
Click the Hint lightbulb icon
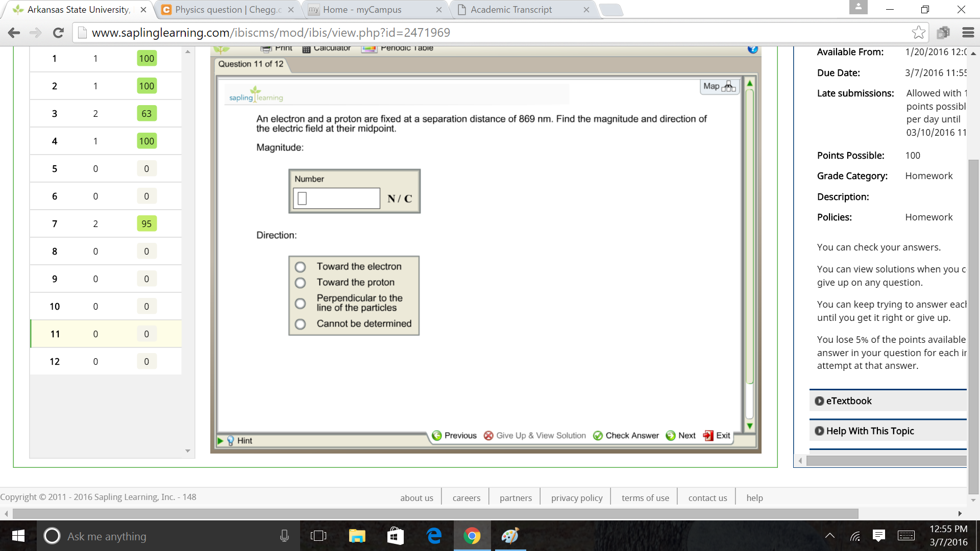231,441
